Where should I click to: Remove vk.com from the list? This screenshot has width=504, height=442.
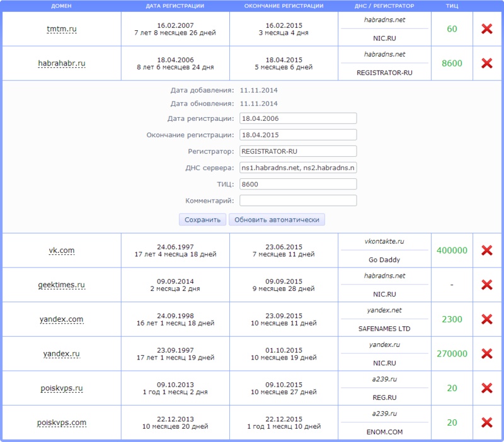click(488, 250)
